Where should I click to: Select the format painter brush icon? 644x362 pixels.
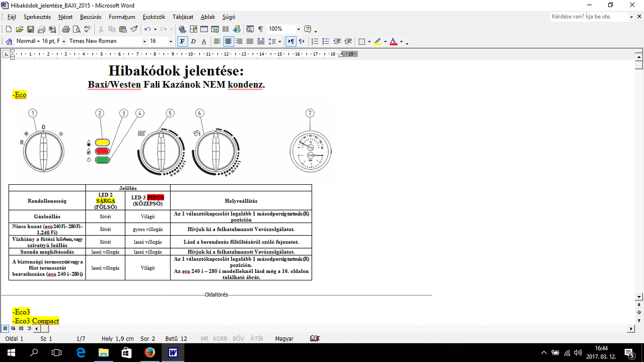(x=134, y=29)
